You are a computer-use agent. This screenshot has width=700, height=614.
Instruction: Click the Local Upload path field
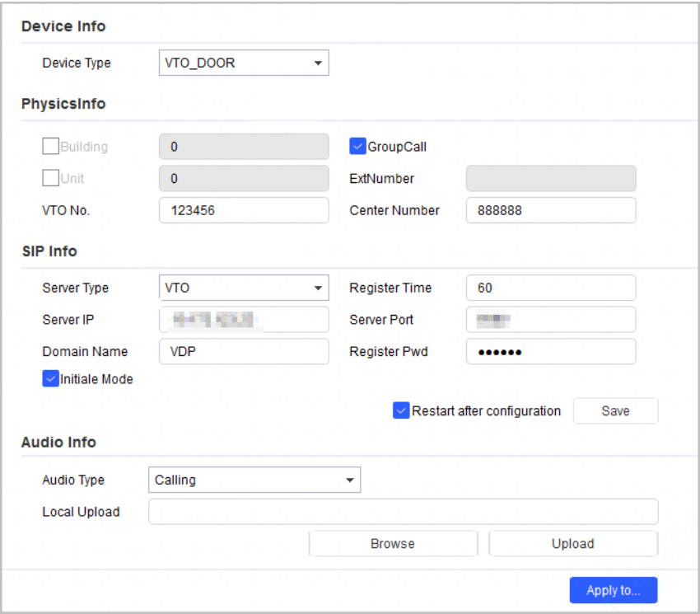click(404, 512)
